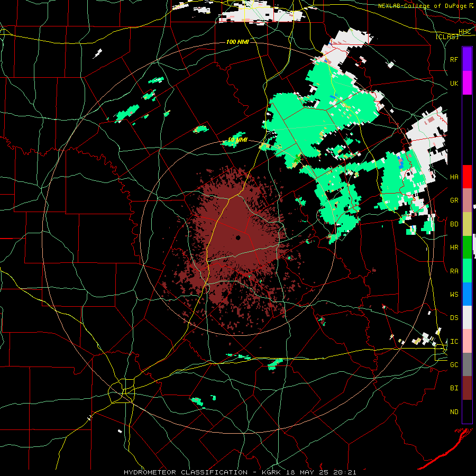Click the 'NEXLAB-College of DuPage' credit text

click(x=423, y=6)
